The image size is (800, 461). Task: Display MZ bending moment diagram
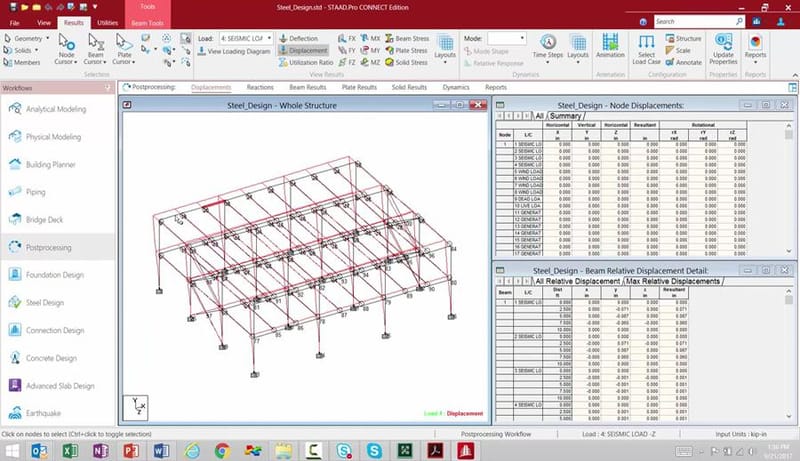pyautogui.click(x=370, y=62)
